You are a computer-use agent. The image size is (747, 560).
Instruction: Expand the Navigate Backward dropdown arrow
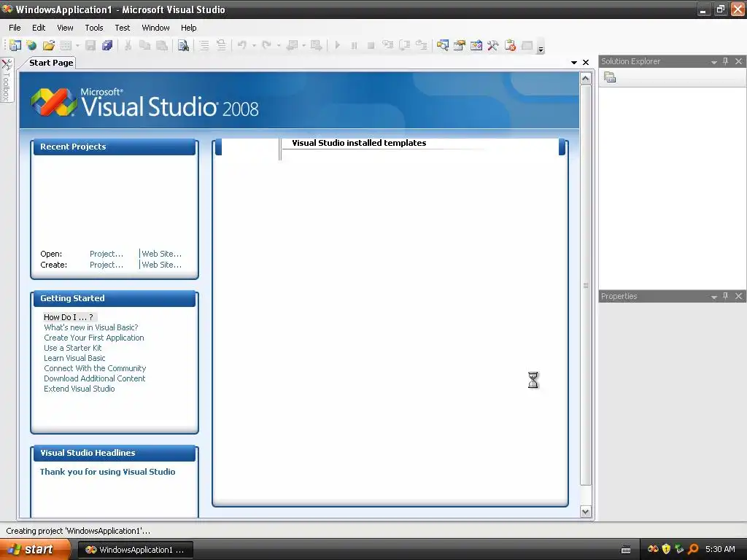[303, 46]
